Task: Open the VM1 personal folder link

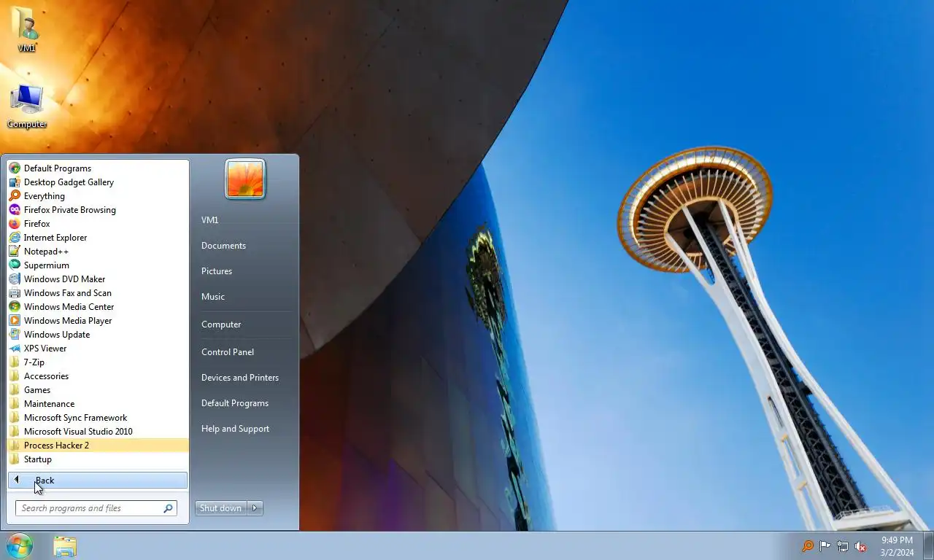Action: [x=245, y=220]
